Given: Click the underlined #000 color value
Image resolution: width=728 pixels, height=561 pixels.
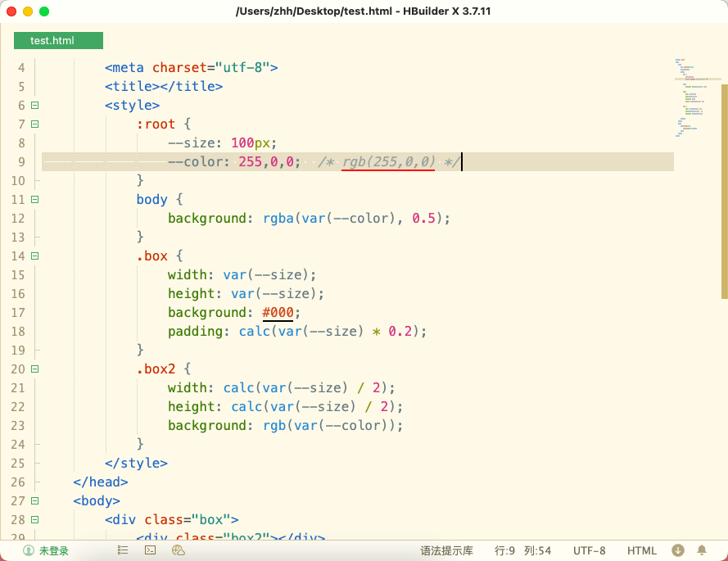Looking at the screenshot, I should tap(278, 313).
